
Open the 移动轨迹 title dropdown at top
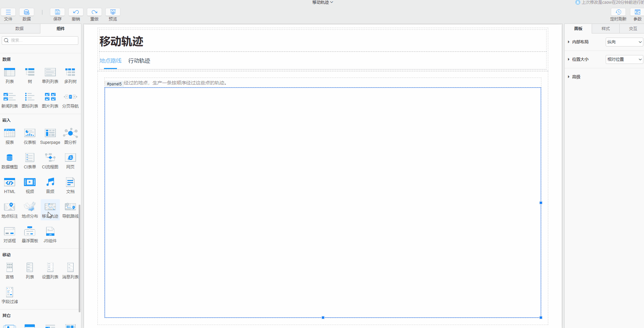tap(322, 2)
